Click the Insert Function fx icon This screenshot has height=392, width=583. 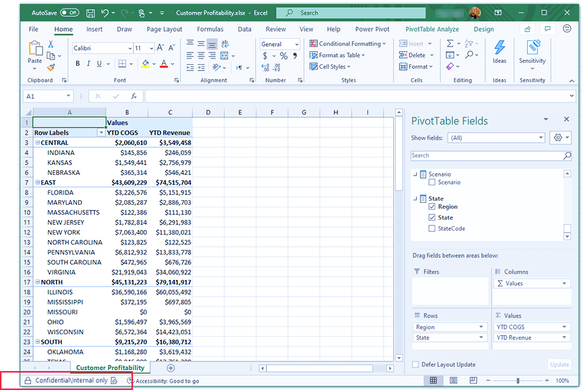[134, 97]
